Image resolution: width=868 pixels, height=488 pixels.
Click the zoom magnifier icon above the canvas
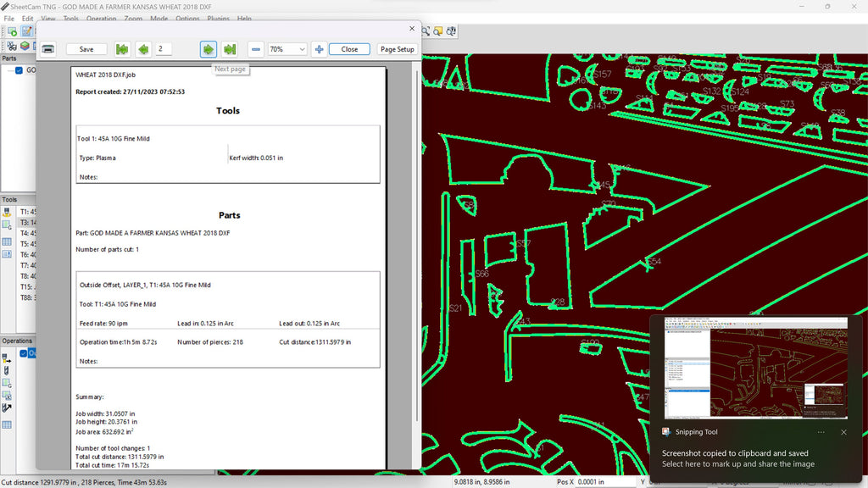[426, 31]
